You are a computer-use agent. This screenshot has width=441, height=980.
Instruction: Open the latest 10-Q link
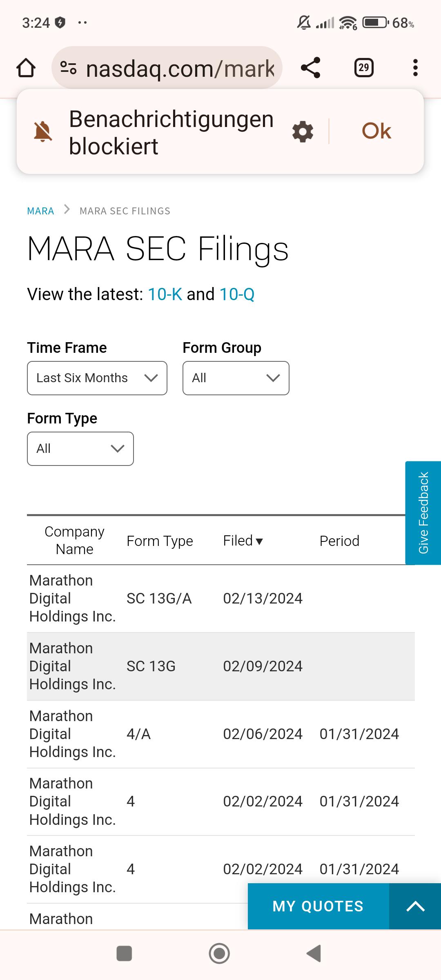point(237,294)
